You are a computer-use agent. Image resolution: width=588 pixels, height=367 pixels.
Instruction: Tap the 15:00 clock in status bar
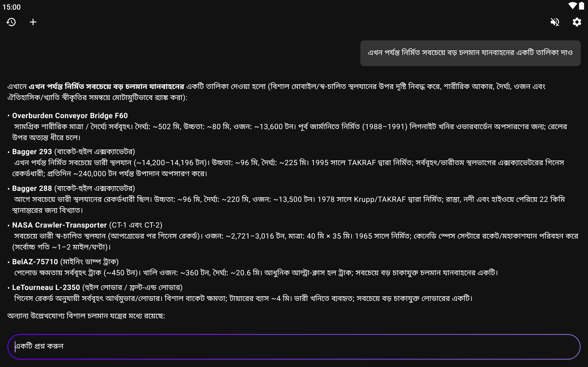click(x=11, y=7)
